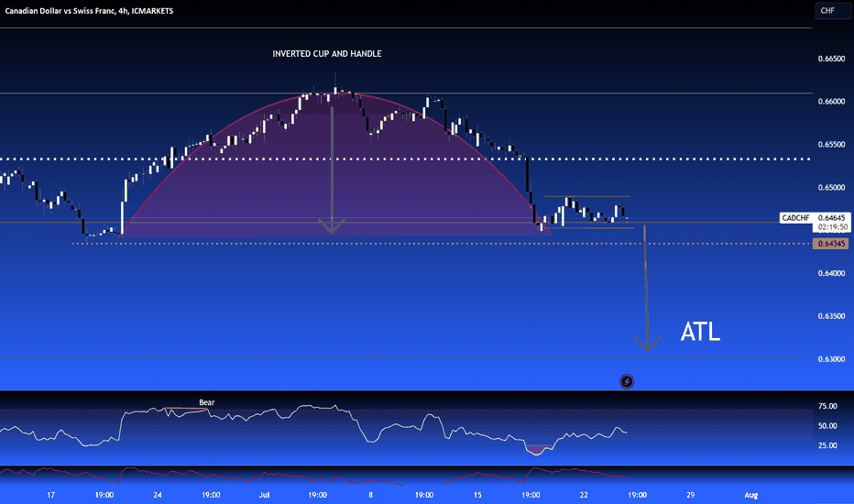Click the RSI 50.00 scale label
Screen dimensions: 854x504
tap(827, 425)
